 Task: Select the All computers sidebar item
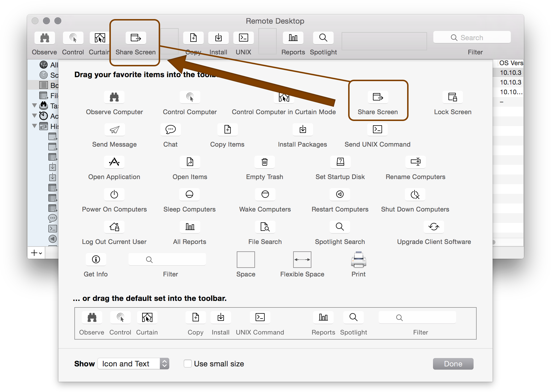pos(48,65)
